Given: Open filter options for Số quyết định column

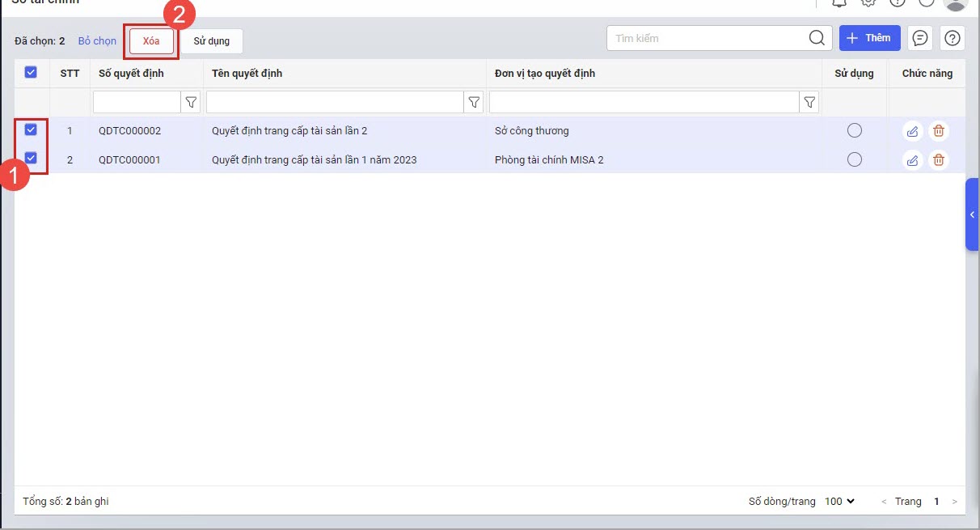Looking at the screenshot, I should [x=192, y=102].
